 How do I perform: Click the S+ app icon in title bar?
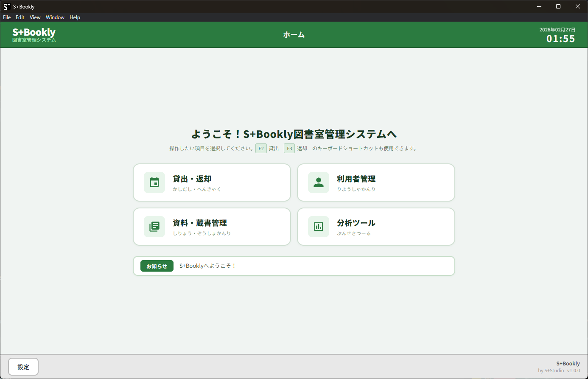coord(6,6)
